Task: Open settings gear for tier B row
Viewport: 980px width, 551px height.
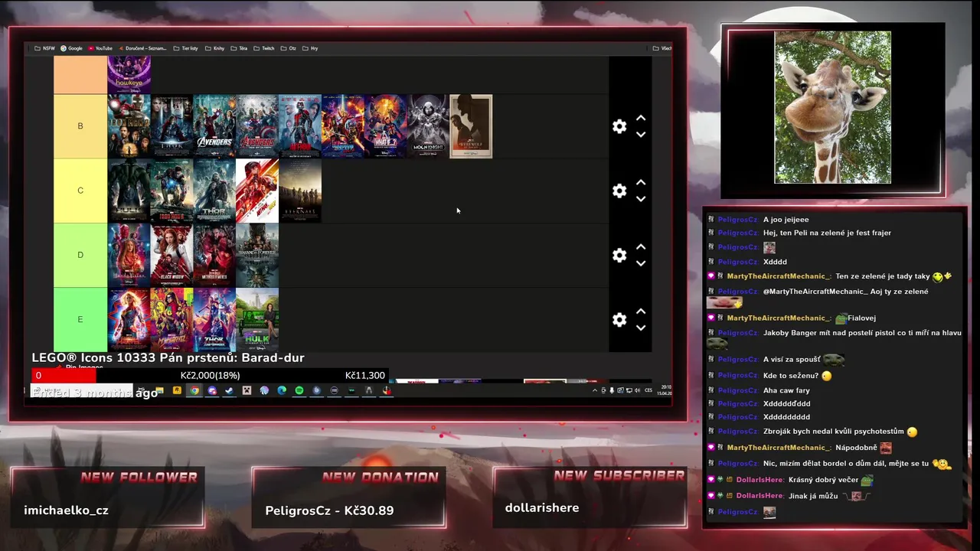Action: coord(619,127)
